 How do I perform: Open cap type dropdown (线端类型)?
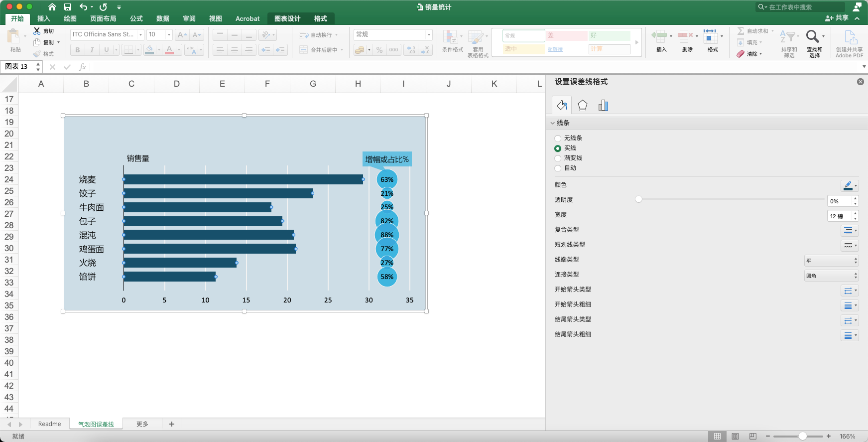pos(831,261)
